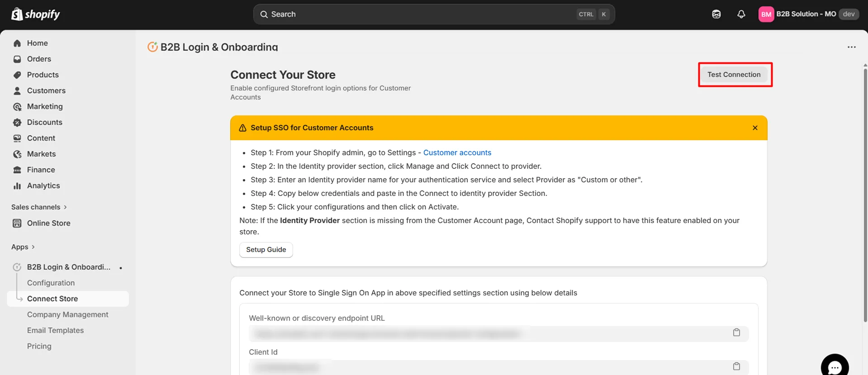The width and height of the screenshot is (868, 375).
Task: Open Online Store channel
Action: [49, 223]
